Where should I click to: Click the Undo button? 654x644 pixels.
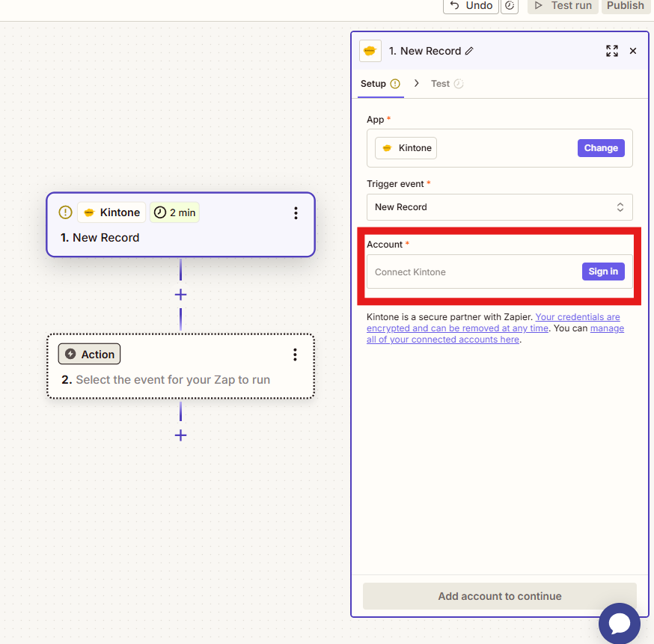[471, 6]
